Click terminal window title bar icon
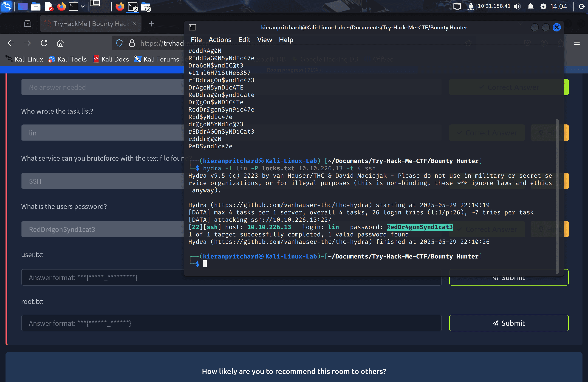The image size is (588, 382). (x=192, y=27)
